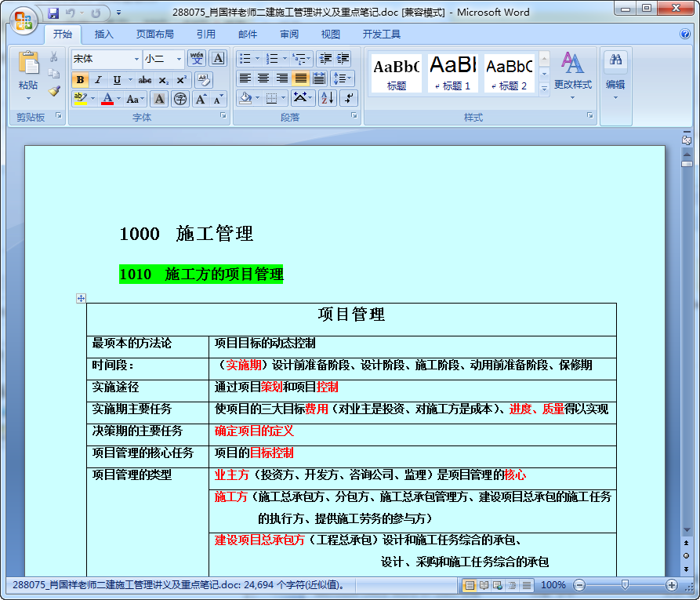Toggle strikethrough formatting

[145, 80]
